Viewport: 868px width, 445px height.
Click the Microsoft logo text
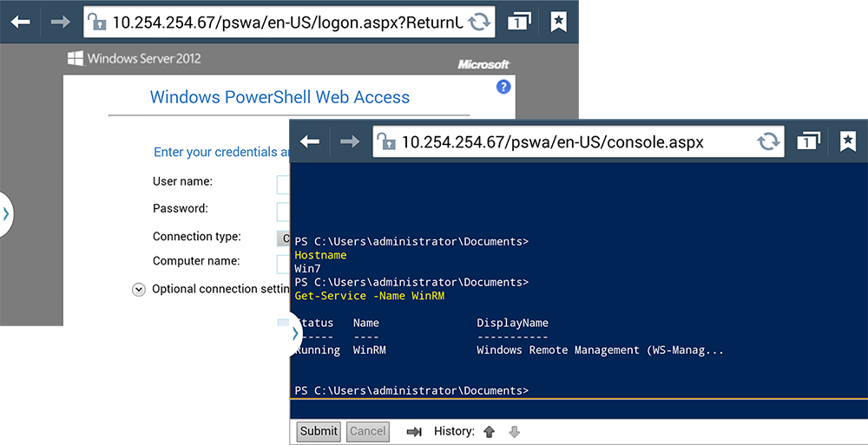tap(483, 65)
